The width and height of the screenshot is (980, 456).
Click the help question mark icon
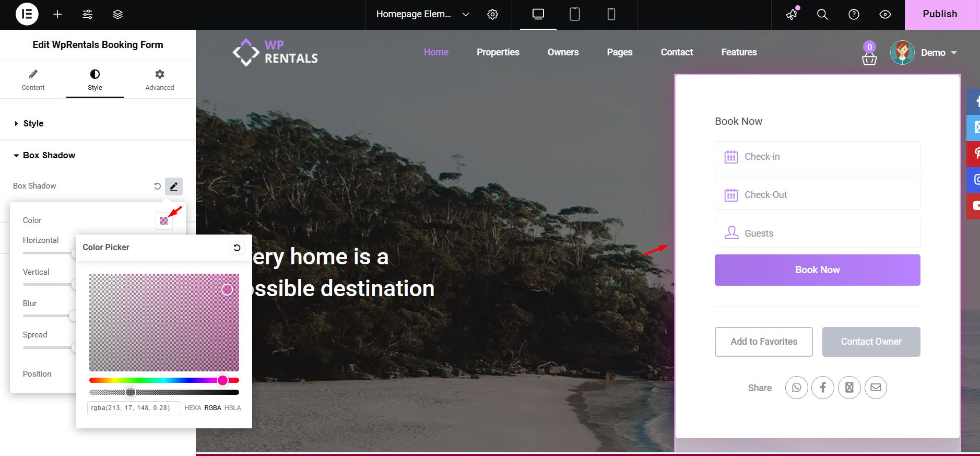[x=854, y=14]
